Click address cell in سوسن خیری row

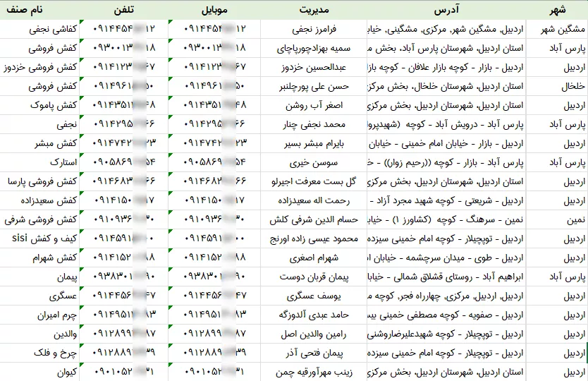(446, 162)
